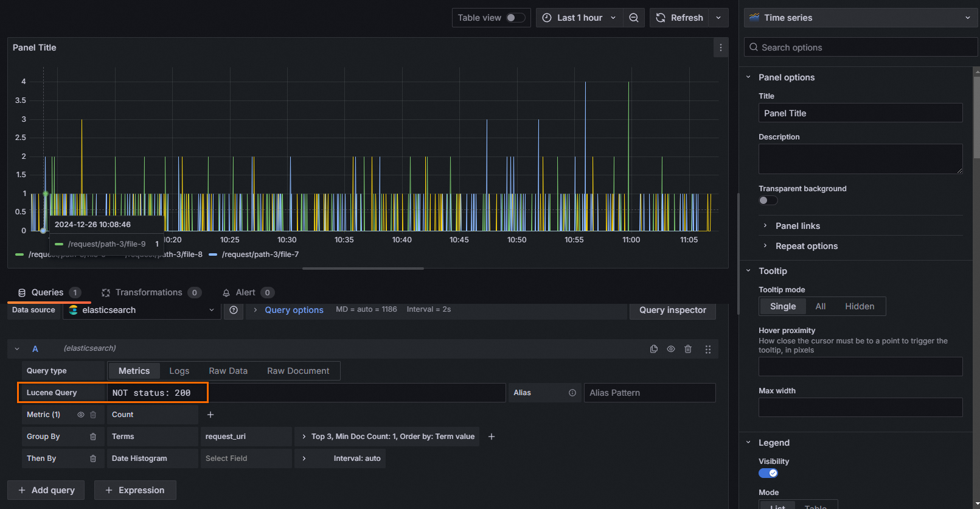Click the drag handle of query A
980x509 pixels.
pyautogui.click(x=707, y=349)
